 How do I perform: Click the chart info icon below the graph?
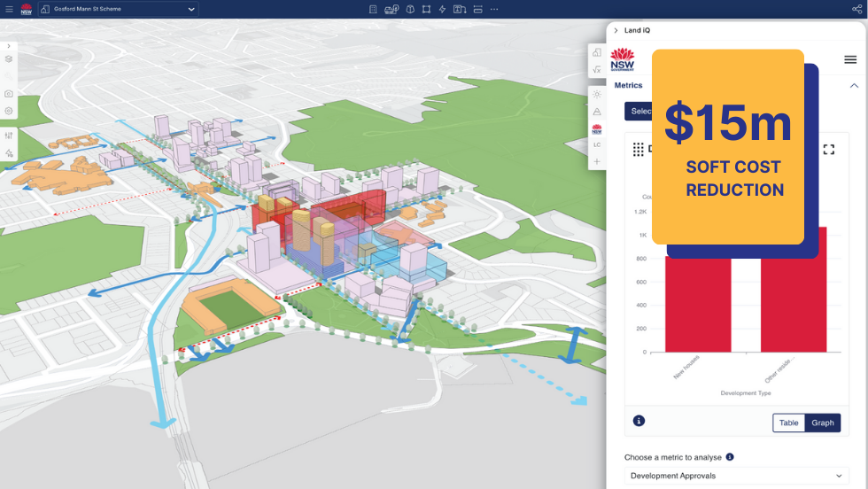coord(639,421)
